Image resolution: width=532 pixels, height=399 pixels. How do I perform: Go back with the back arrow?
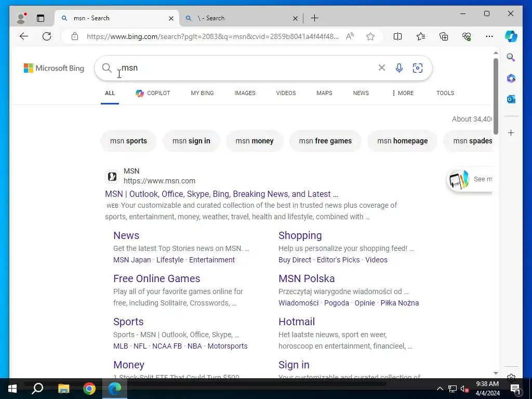point(24,36)
